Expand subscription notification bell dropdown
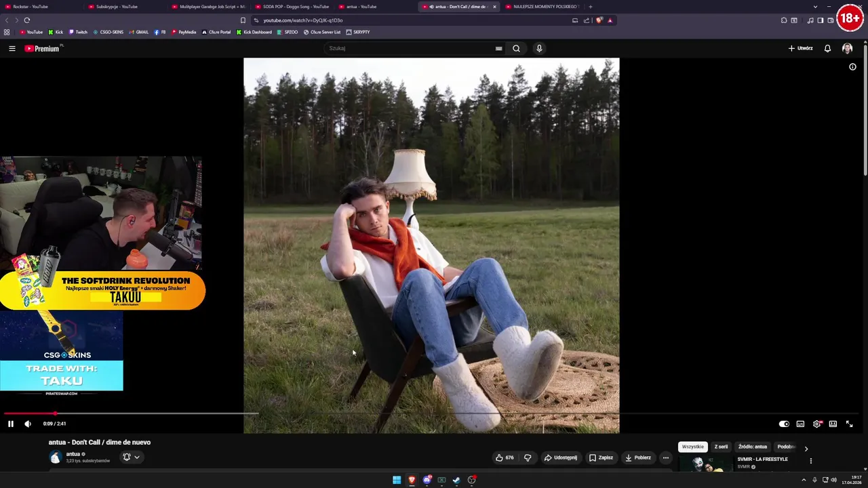868x488 pixels. (x=131, y=457)
